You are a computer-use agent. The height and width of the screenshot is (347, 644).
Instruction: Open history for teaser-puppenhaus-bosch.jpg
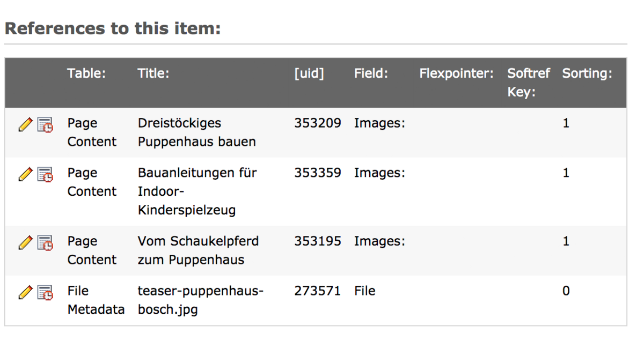[45, 293]
